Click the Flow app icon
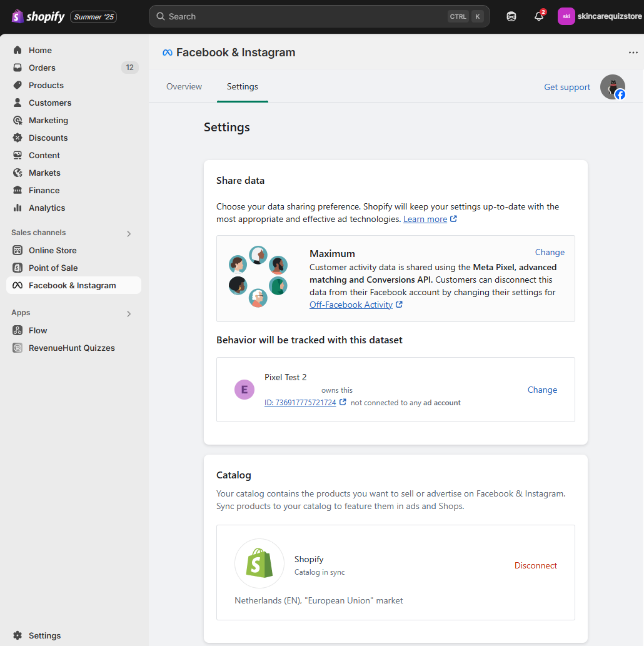 (18, 330)
